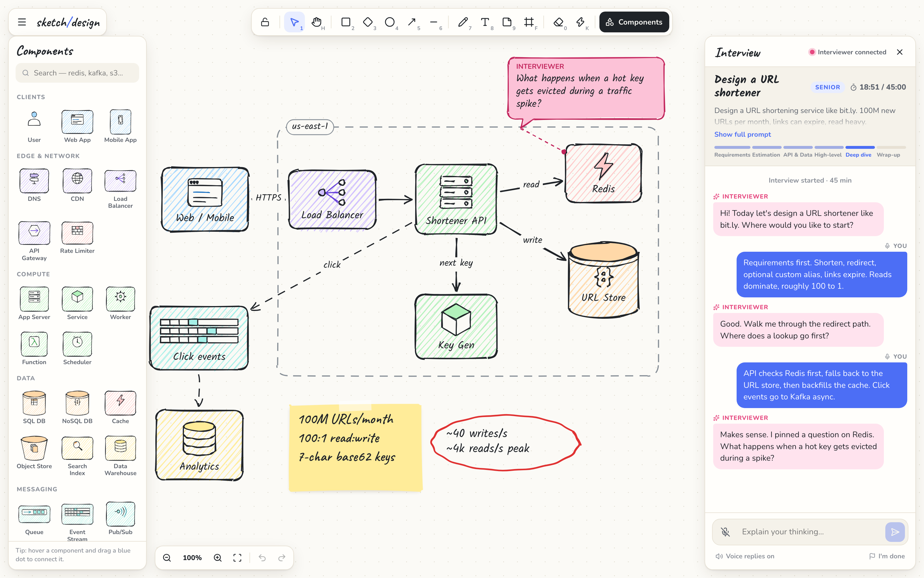Pick the Object Store component

[34, 453]
